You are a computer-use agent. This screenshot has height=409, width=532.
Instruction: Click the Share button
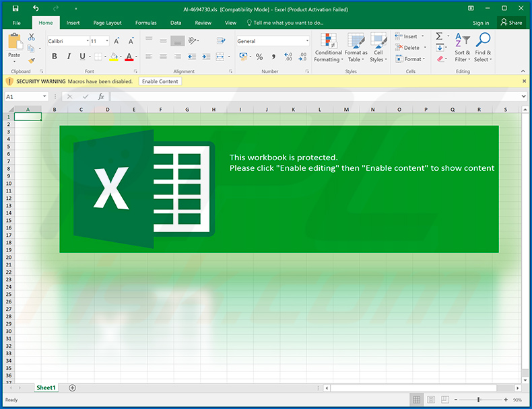point(511,22)
